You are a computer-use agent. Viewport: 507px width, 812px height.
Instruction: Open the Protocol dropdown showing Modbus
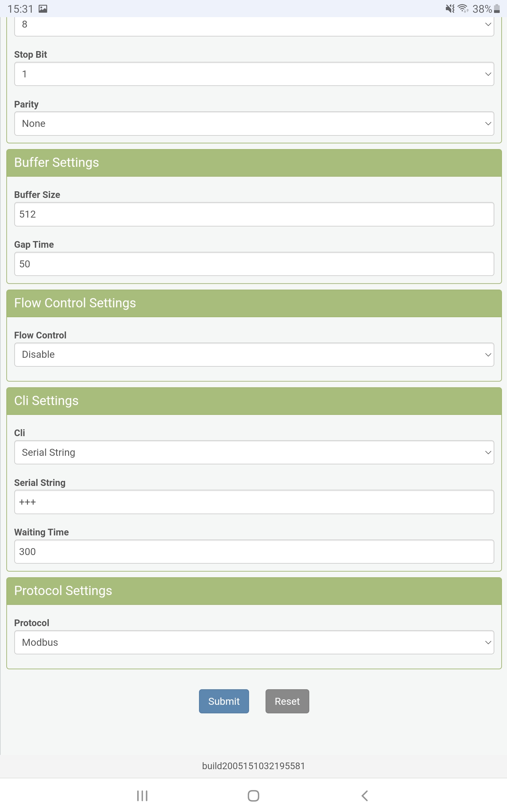[x=254, y=642]
